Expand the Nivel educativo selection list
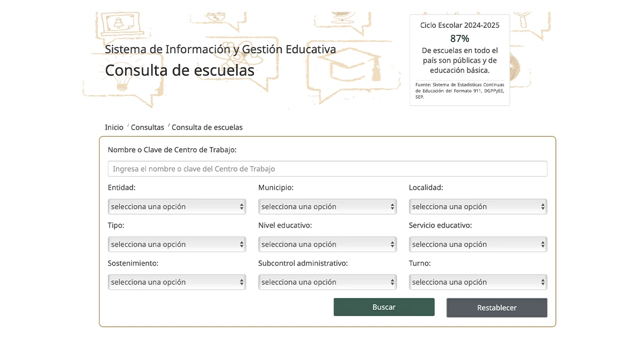This screenshot has height=337, width=644. click(327, 244)
